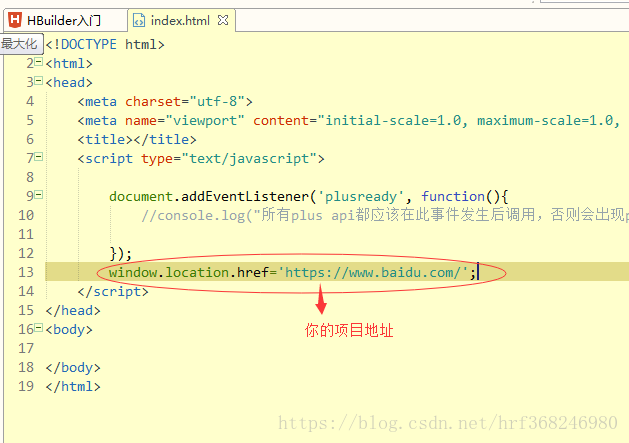629x443 pixels.
Task: Click the closing </body> tag
Action: click(x=73, y=368)
